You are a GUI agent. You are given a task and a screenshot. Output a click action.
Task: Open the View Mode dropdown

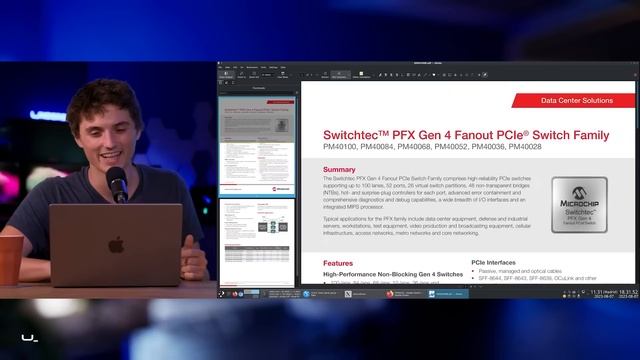point(282,74)
